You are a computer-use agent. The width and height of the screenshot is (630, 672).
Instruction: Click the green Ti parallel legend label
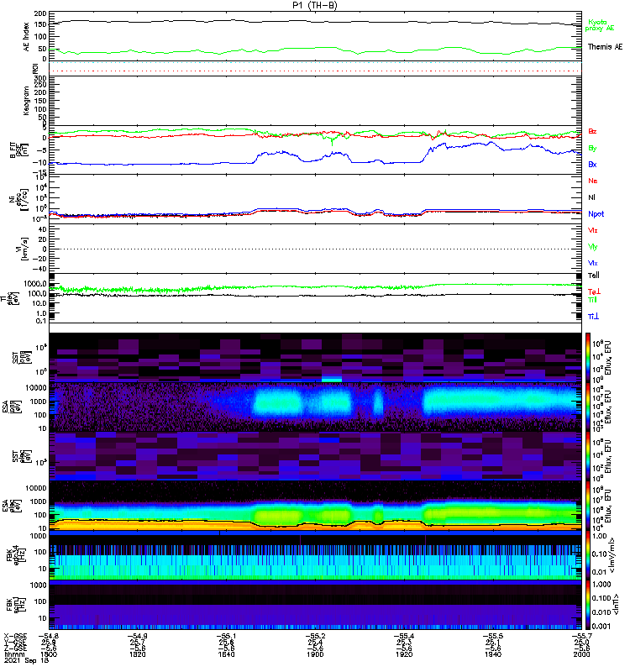[x=592, y=300]
